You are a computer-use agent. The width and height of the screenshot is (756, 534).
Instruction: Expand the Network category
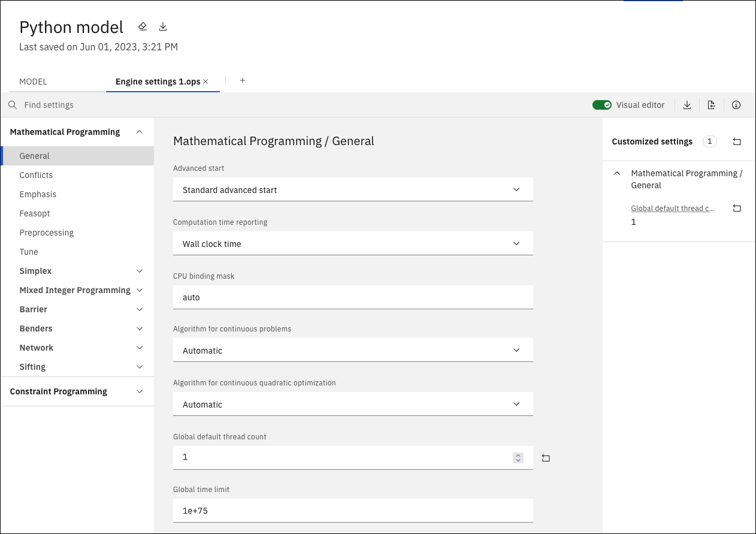pos(140,348)
